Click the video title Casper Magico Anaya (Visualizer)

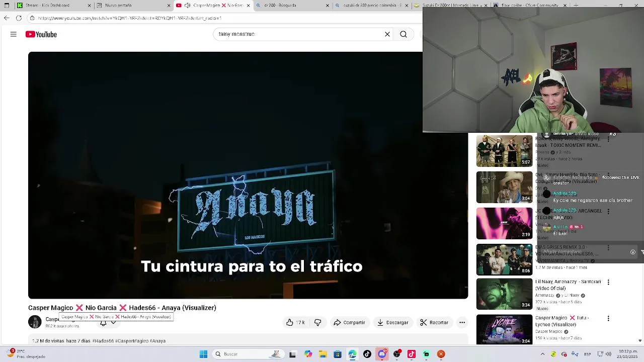coord(122,308)
